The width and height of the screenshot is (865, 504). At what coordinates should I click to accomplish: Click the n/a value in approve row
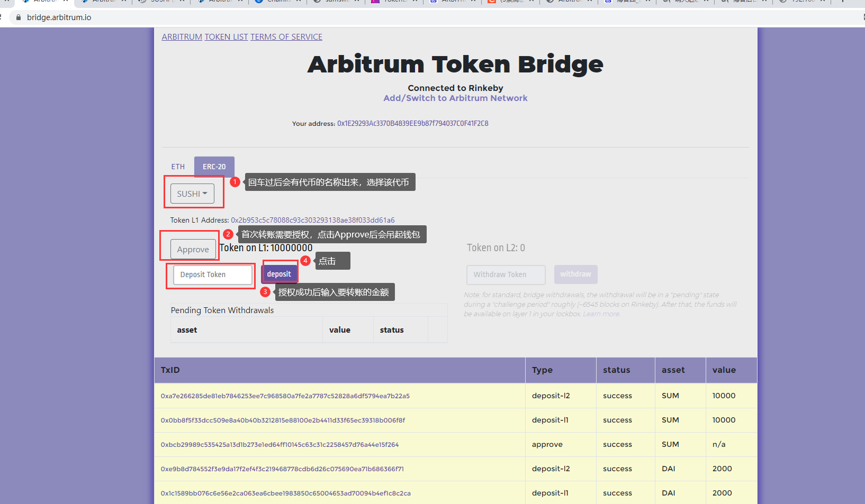[719, 444]
